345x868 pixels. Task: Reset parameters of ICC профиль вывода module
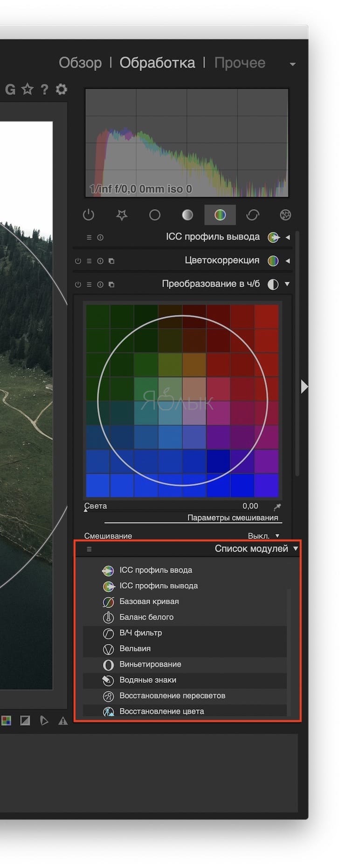point(100,238)
